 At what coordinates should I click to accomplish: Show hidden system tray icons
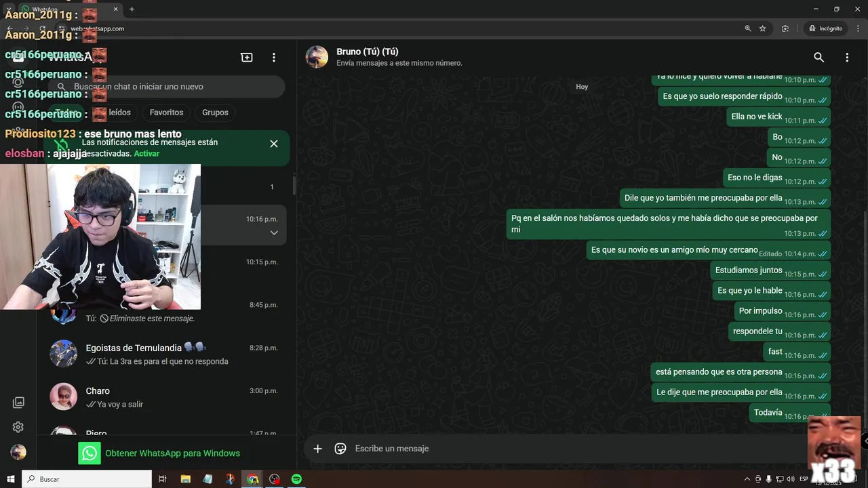tap(747, 479)
